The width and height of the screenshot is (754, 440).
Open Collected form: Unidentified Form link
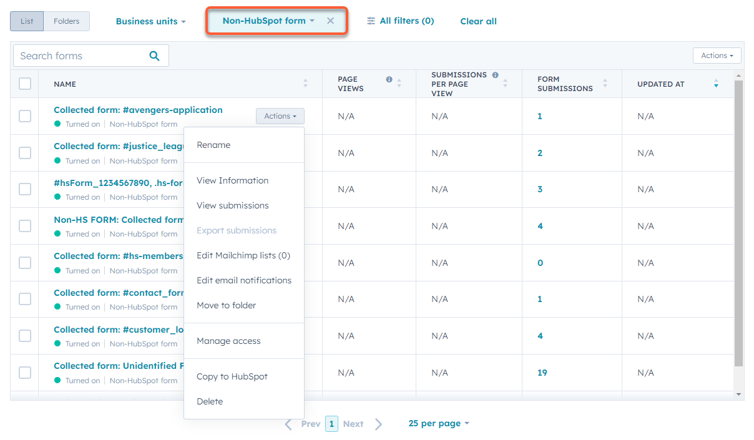click(118, 366)
